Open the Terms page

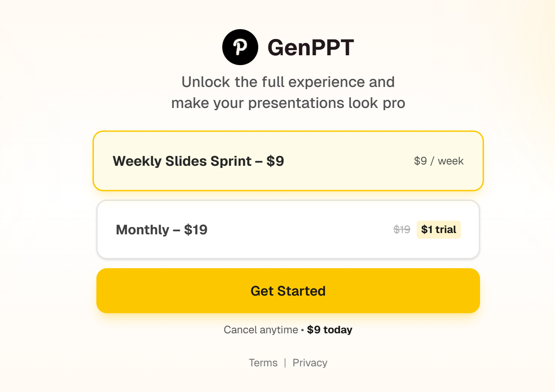tap(263, 362)
